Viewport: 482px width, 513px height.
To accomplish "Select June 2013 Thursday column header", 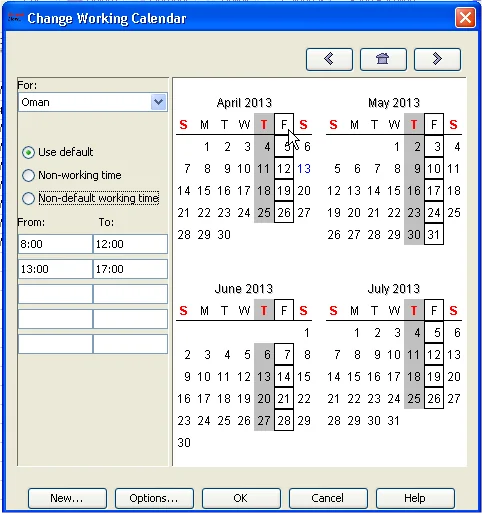I will (x=264, y=310).
